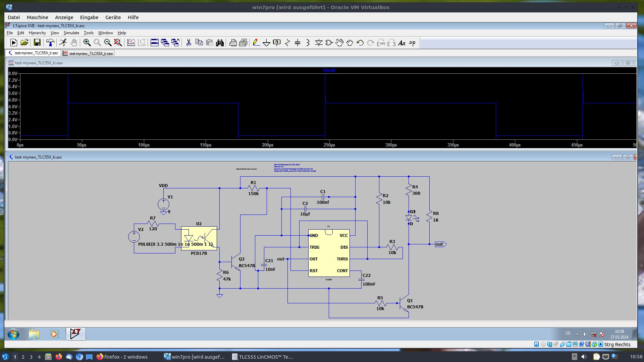This screenshot has width=644, height=362.
Task: Click the V(out) trace label
Action: coord(329,70)
